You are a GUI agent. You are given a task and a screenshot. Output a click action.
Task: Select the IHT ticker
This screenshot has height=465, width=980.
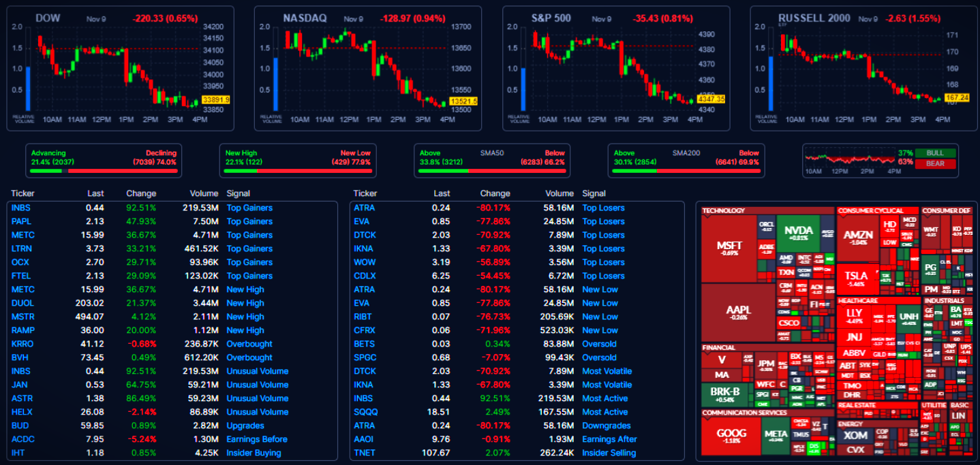18,453
